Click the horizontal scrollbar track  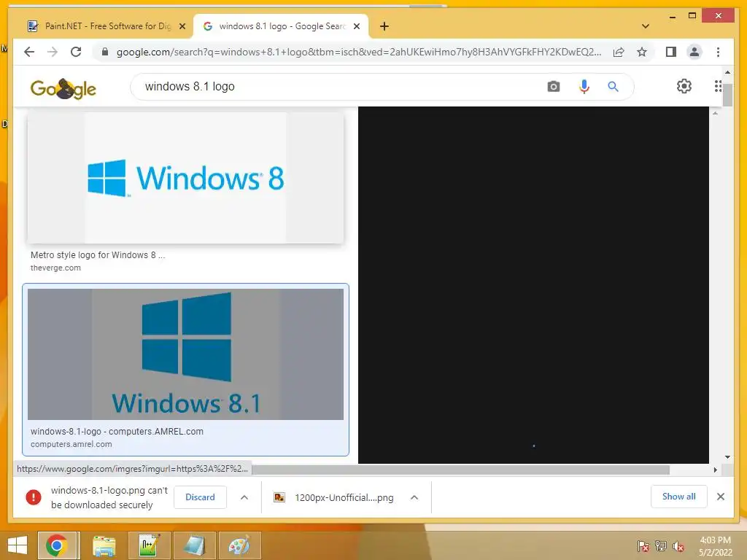click(x=690, y=470)
